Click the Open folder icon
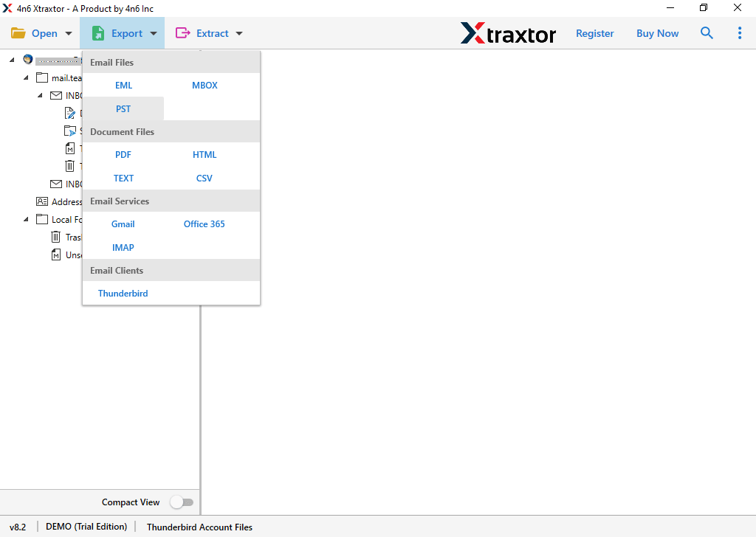 coord(18,33)
